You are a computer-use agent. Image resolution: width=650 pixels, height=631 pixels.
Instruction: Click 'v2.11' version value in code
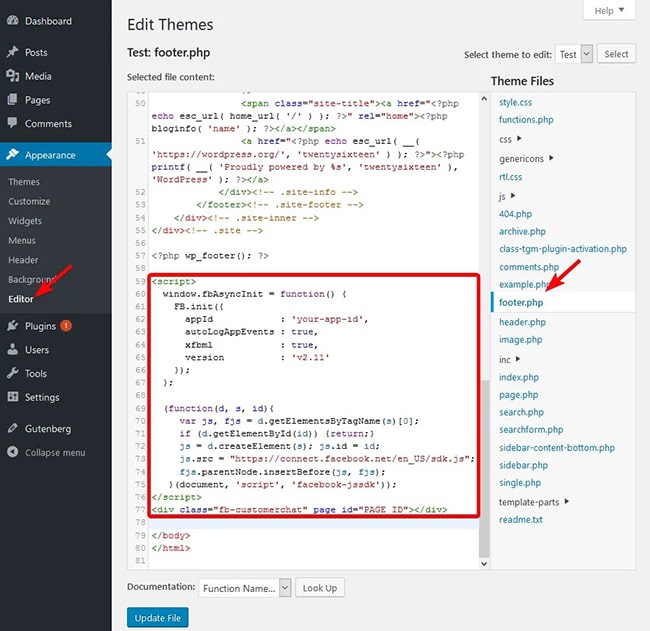pyautogui.click(x=310, y=357)
